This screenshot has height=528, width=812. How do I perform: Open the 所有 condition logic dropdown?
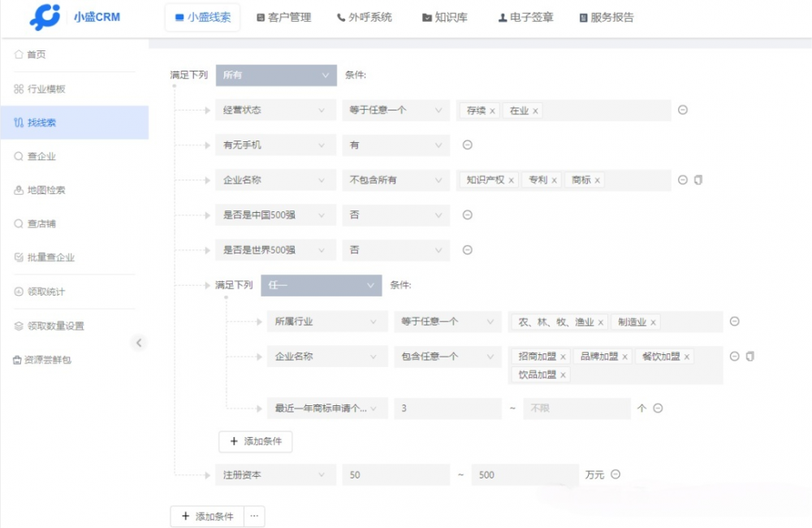tap(275, 75)
